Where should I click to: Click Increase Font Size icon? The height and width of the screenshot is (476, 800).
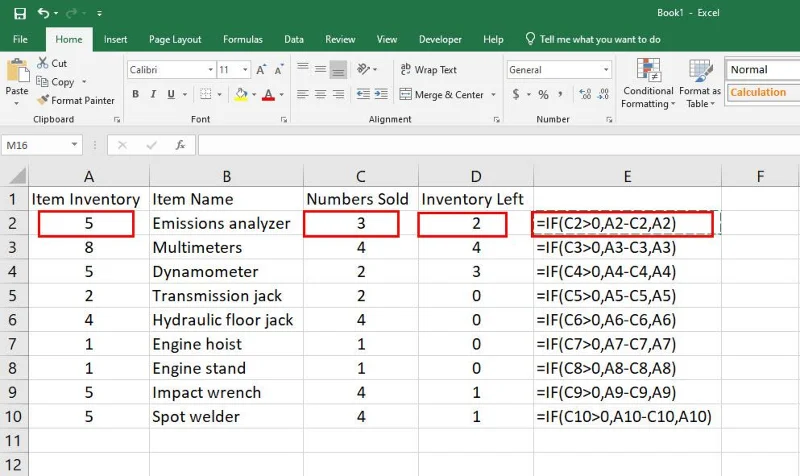pos(261,70)
